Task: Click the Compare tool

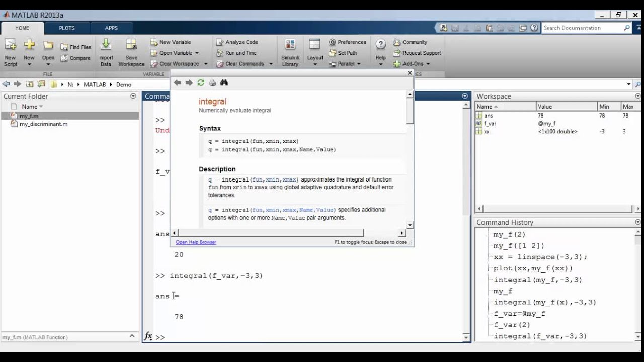Action: (x=75, y=58)
